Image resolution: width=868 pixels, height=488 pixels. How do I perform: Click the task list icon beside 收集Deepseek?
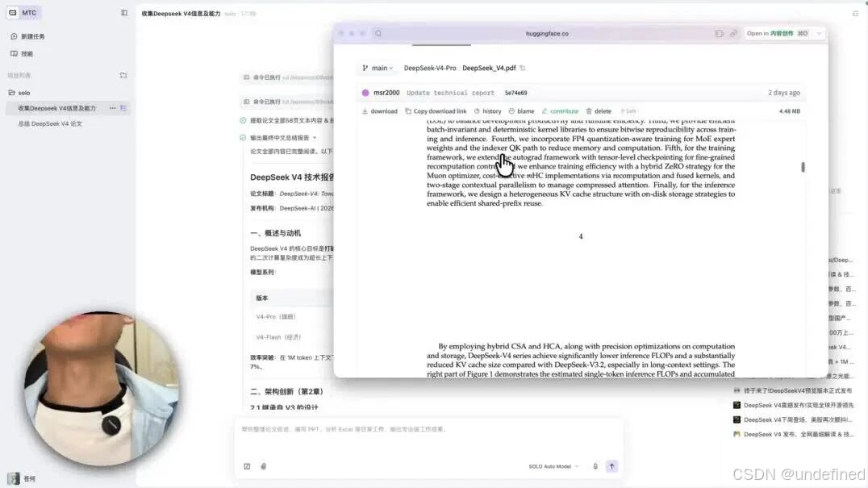[x=123, y=108]
